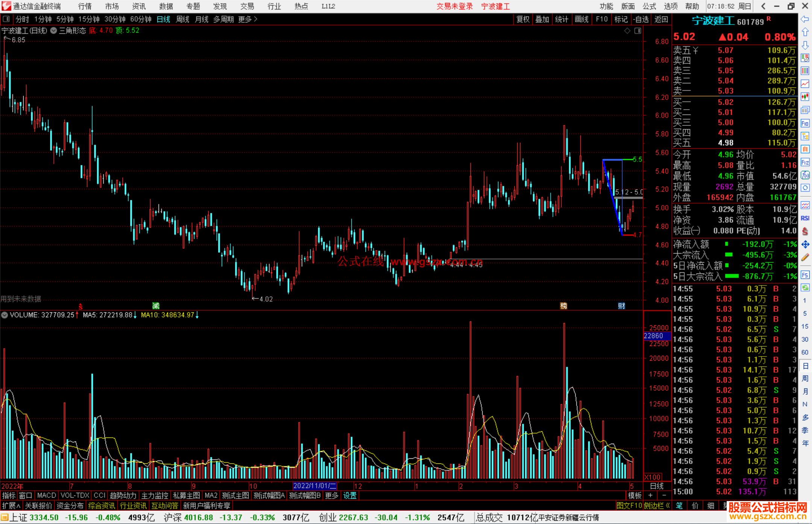
Task: Click the 复权 button
Action: point(523,19)
